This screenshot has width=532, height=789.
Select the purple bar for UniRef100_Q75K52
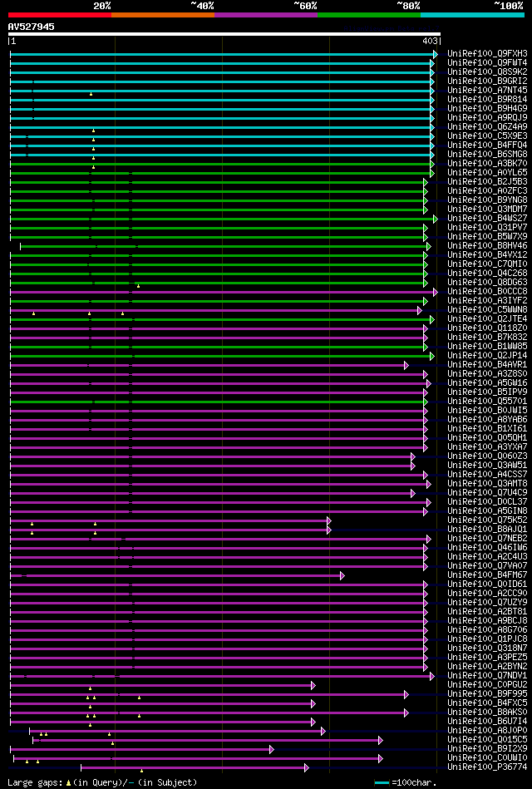pyautogui.click(x=169, y=520)
